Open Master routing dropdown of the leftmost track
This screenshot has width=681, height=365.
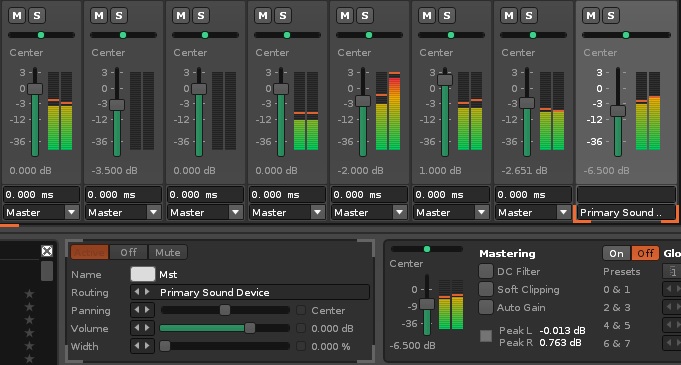(41, 212)
